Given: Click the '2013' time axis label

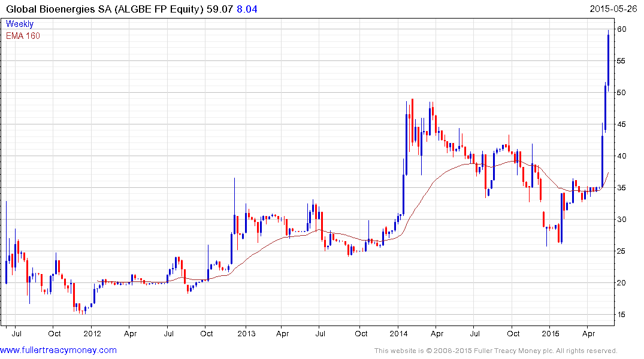Looking at the screenshot, I should coord(246,333).
